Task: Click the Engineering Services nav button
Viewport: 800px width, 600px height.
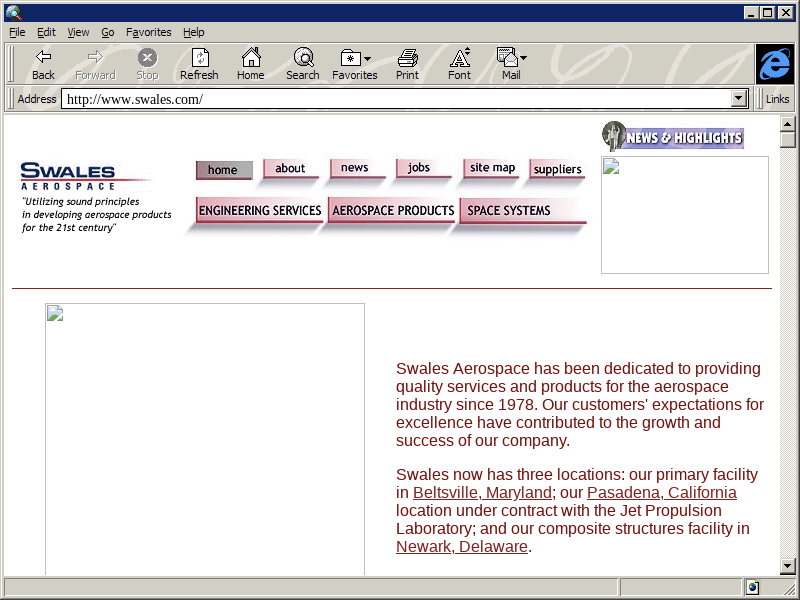Action: pos(260,211)
